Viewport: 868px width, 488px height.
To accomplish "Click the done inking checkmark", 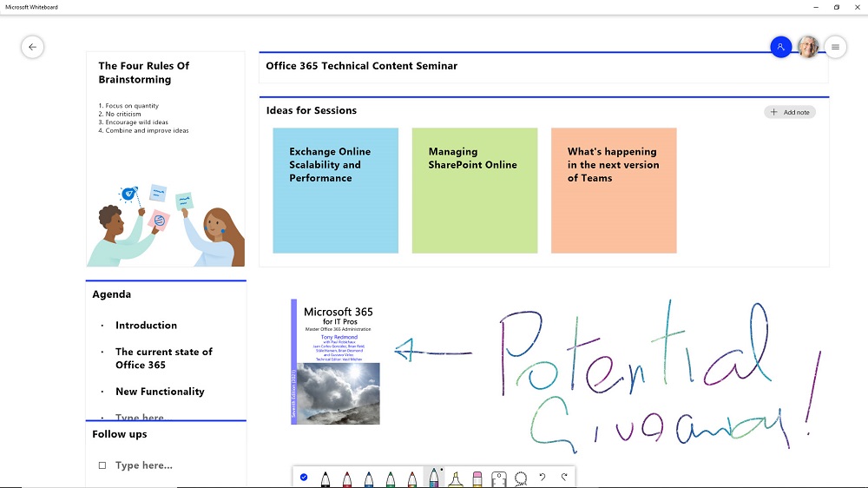I will pos(304,477).
